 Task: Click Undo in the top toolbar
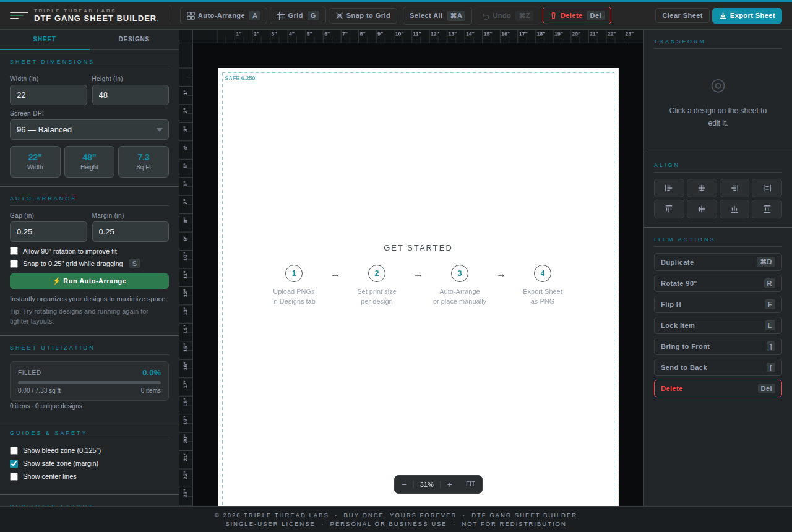tap(507, 15)
